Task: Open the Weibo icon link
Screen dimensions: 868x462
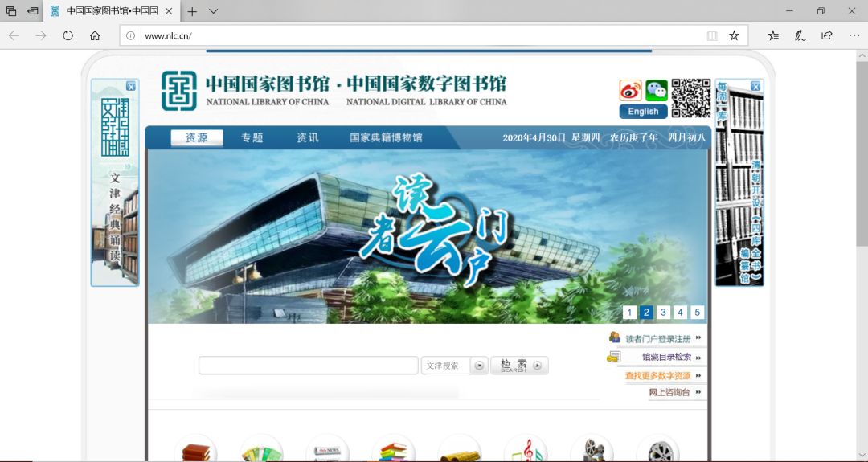Action: (630, 91)
